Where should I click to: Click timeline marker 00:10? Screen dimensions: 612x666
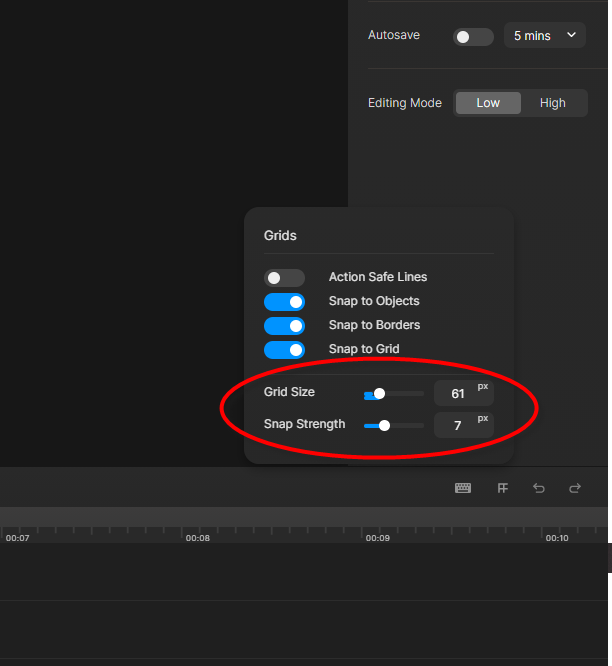[x=557, y=538]
